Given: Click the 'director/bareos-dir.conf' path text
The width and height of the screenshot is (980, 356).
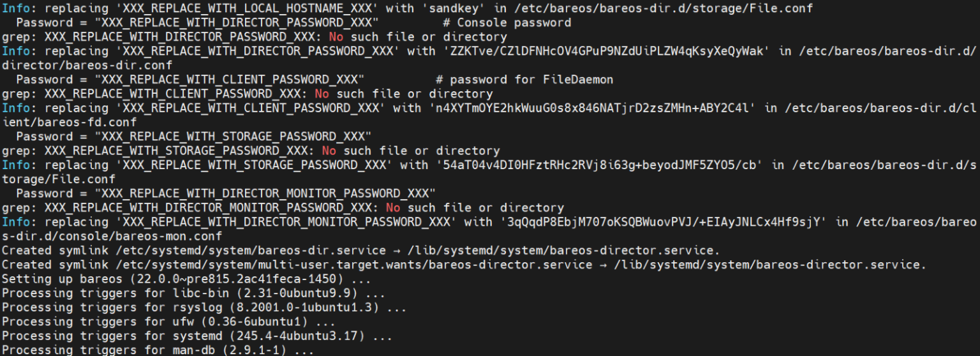Looking at the screenshot, I should (87, 65).
